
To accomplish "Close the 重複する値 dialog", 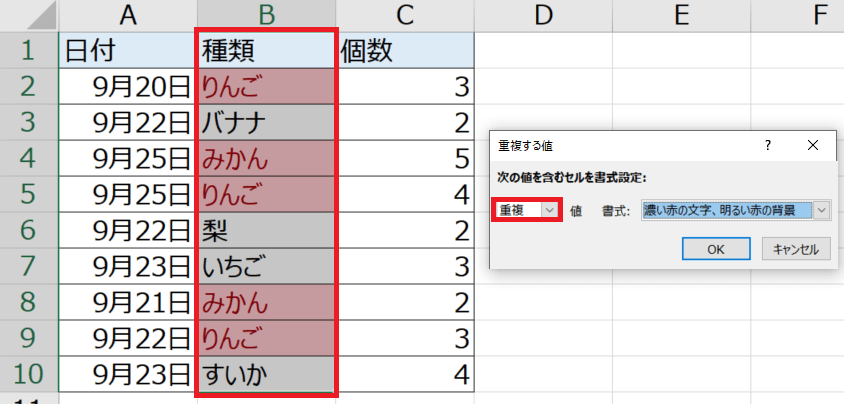I will pos(812,144).
